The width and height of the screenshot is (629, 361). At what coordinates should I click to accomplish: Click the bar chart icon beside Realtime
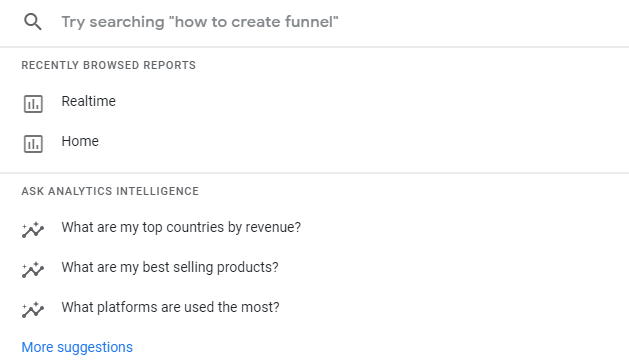(33, 104)
